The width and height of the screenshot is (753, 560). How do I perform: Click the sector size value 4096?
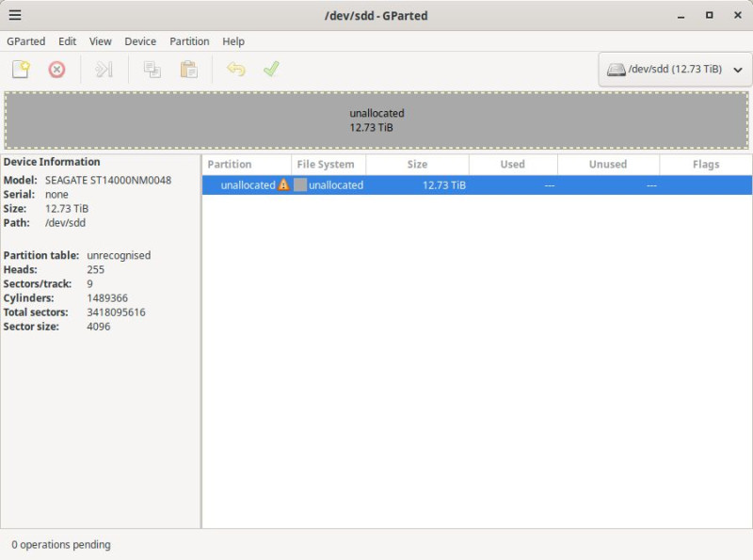coord(99,327)
